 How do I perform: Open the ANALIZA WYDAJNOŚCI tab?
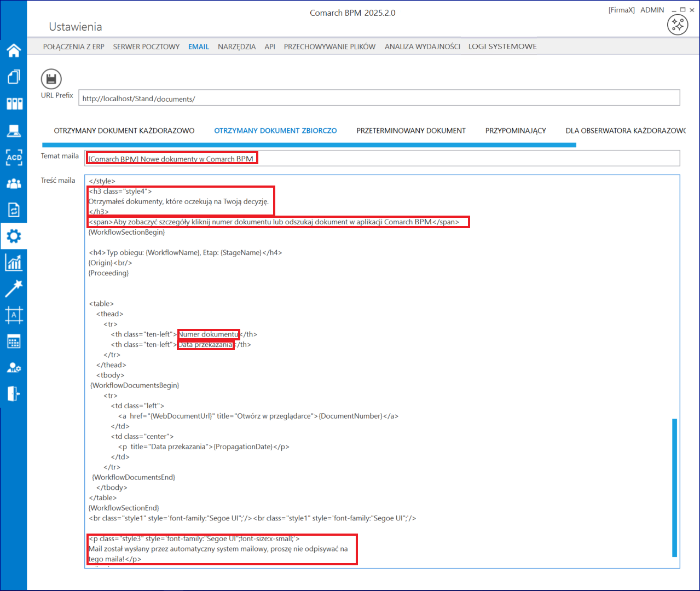(x=423, y=47)
